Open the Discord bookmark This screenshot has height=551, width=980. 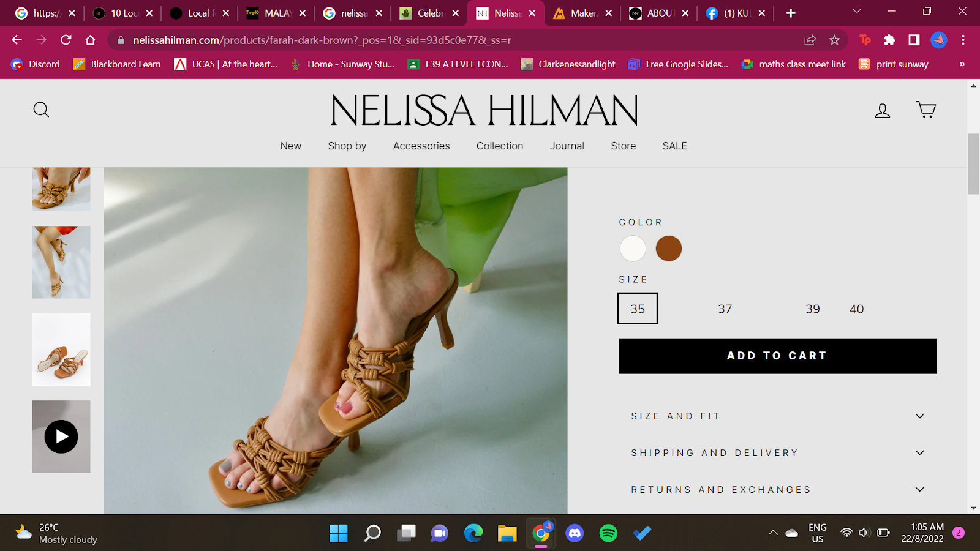[36, 64]
